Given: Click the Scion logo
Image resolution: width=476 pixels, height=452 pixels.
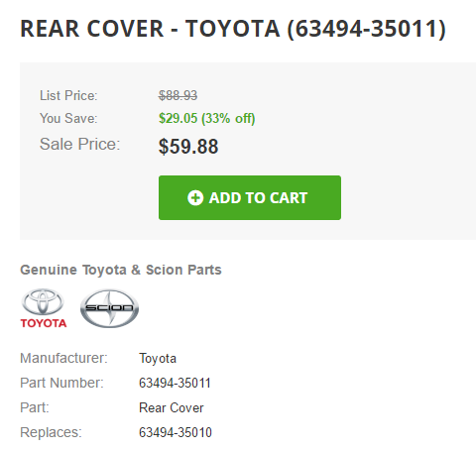Looking at the screenshot, I should click(x=109, y=308).
